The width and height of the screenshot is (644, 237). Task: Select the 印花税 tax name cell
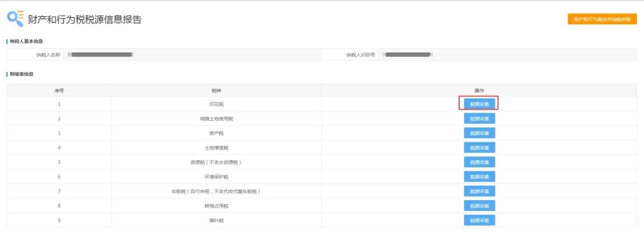coord(216,104)
